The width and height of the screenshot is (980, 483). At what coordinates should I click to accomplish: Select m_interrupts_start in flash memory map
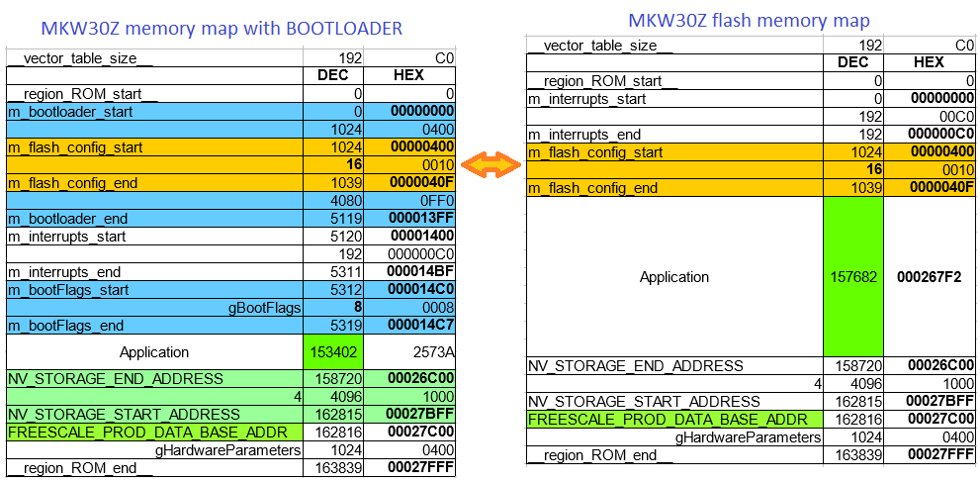coord(587,99)
